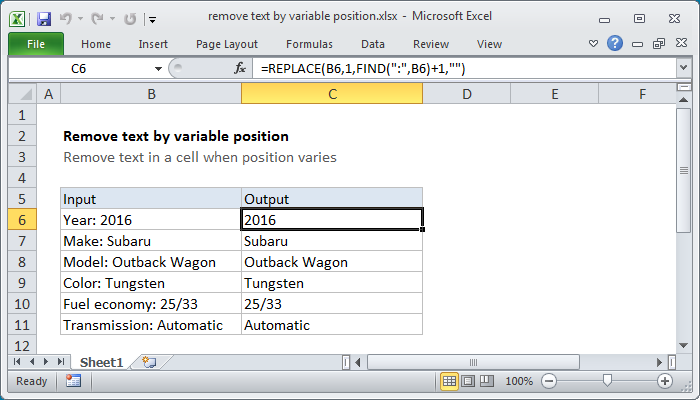Click the macro recording icon in status bar
The width and height of the screenshot is (700, 400).
pos(73,381)
